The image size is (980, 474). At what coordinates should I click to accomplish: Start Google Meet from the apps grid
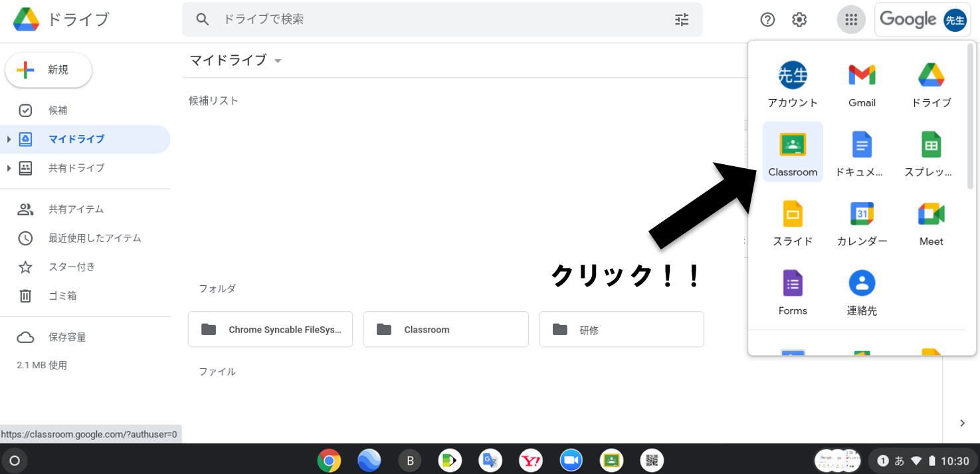point(931,221)
